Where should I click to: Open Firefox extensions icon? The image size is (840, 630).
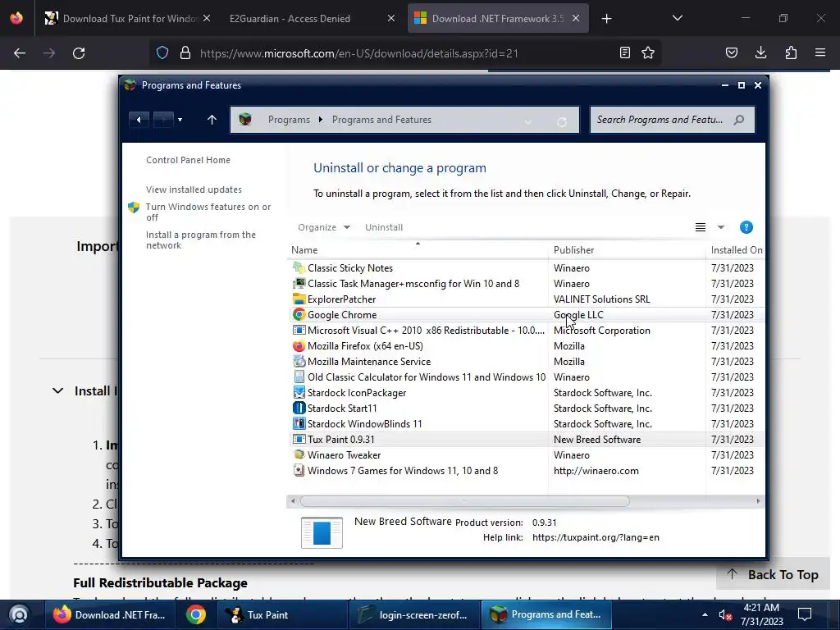[x=791, y=52]
